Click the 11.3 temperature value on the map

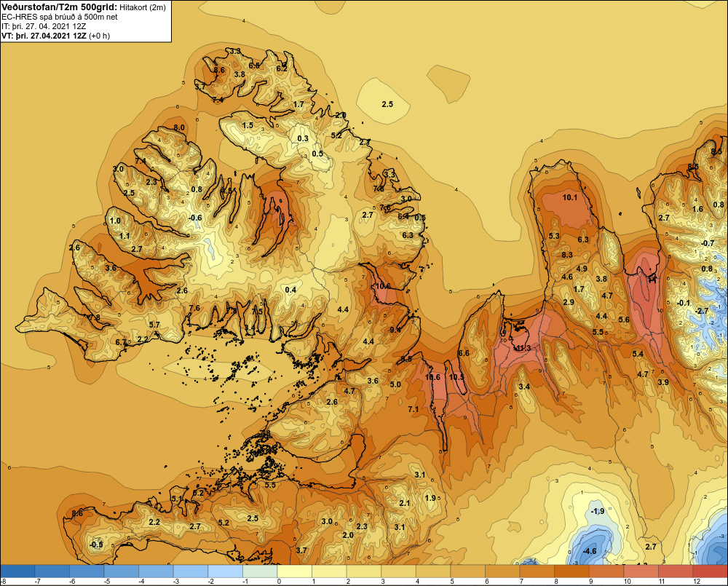pos(523,348)
